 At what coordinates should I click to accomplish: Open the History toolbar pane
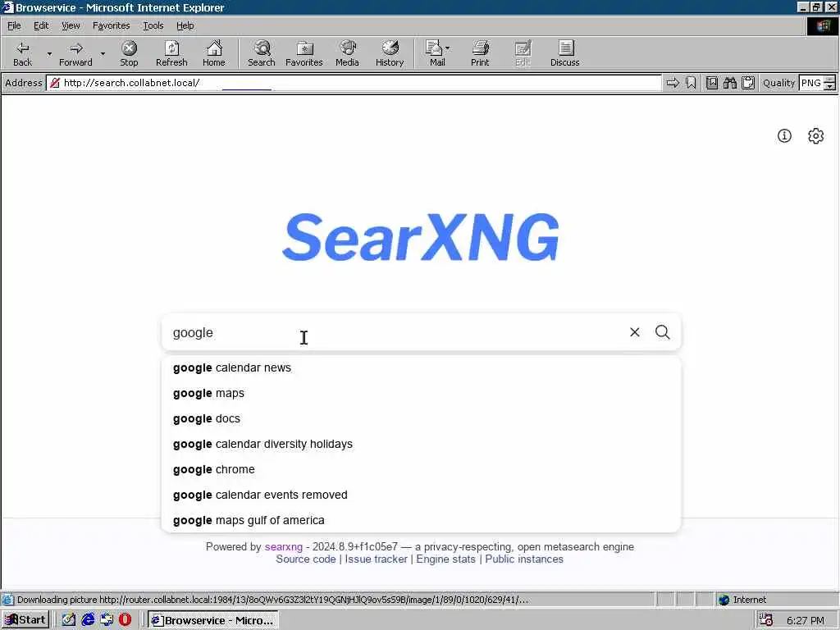[x=390, y=54]
